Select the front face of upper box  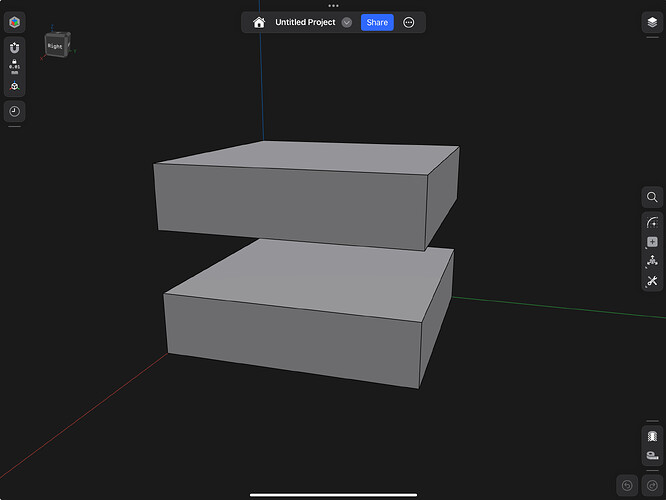tap(291, 207)
